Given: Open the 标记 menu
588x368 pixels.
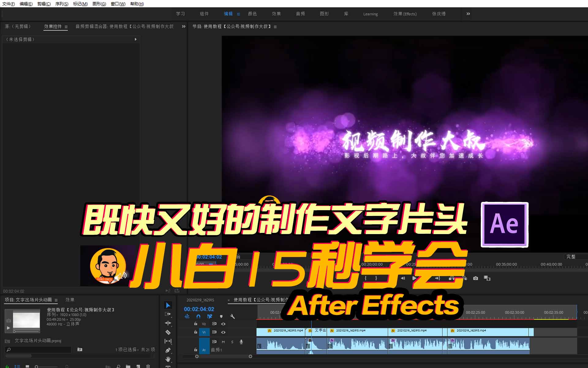Looking at the screenshot, I should pos(80,4).
